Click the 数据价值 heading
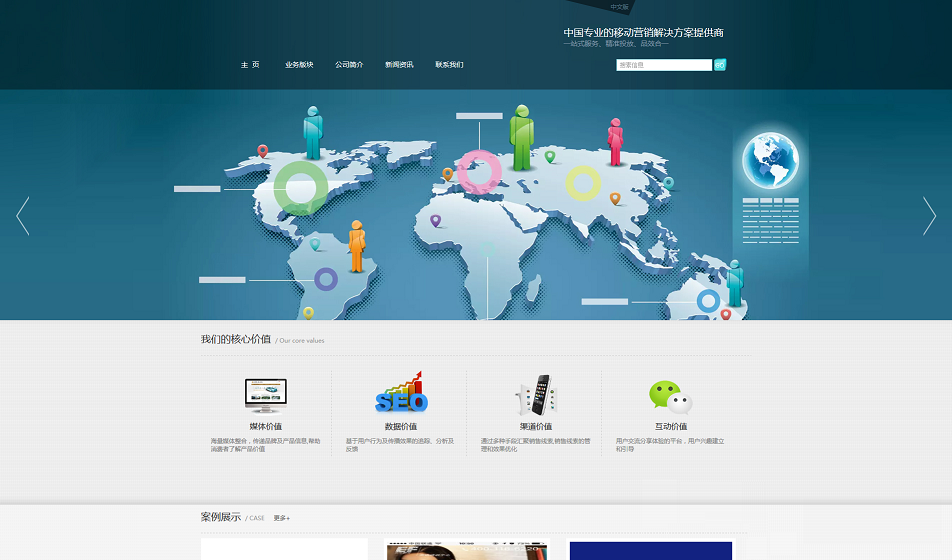 [x=401, y=427]
